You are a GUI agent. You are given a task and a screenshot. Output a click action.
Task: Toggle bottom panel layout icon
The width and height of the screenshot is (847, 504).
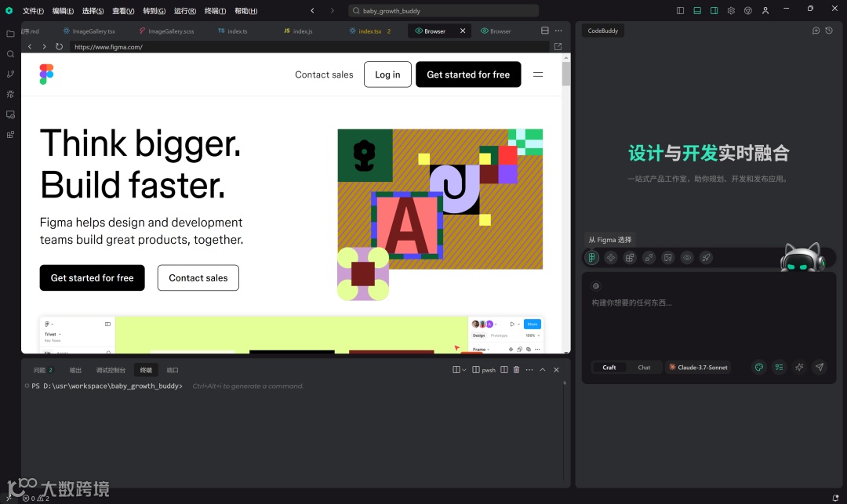coord(697,10)
